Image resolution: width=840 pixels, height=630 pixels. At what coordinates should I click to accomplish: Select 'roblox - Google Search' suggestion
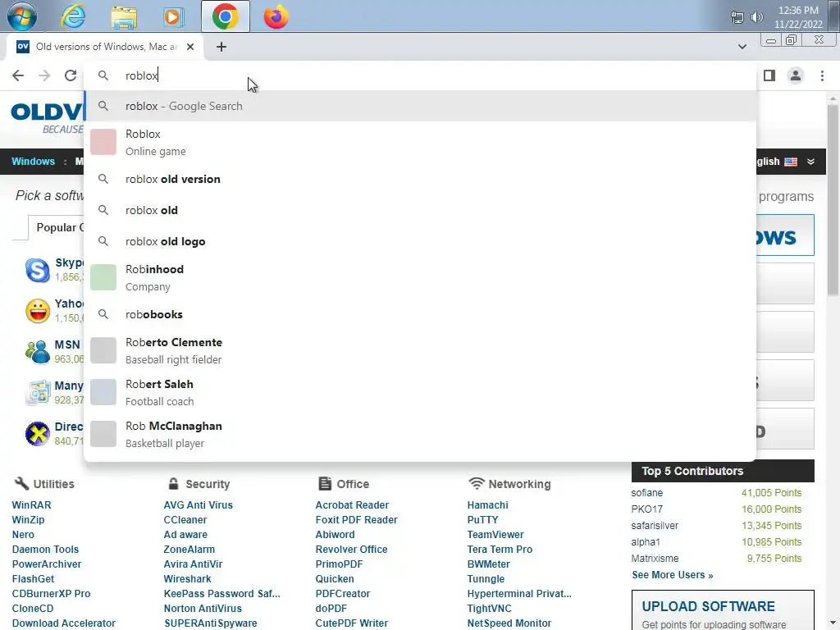[420, 106]
